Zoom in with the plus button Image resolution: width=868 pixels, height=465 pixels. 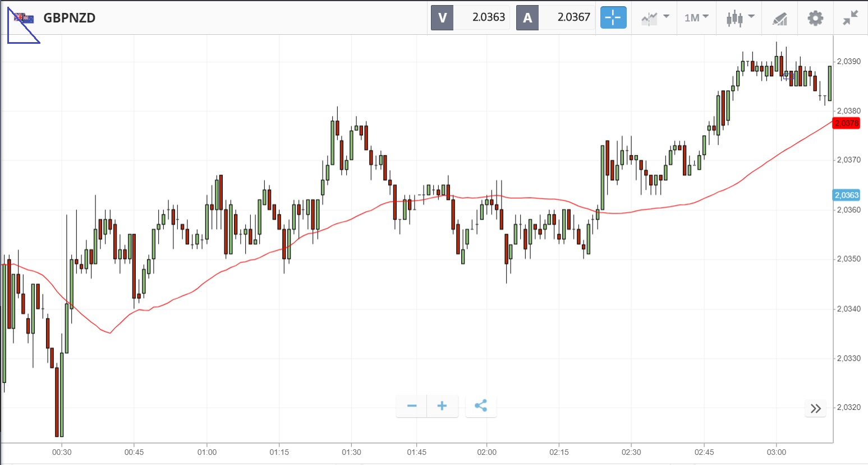[442, 406]
